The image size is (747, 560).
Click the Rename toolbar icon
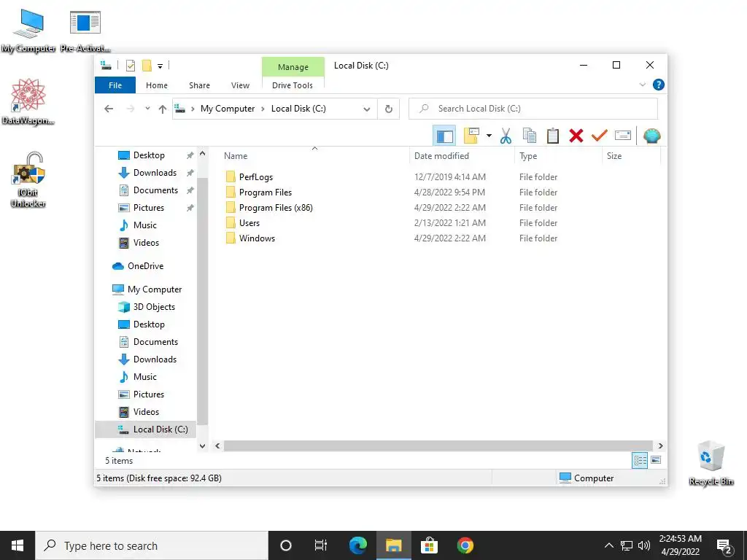pyautogui.click(x=623, y=136)
